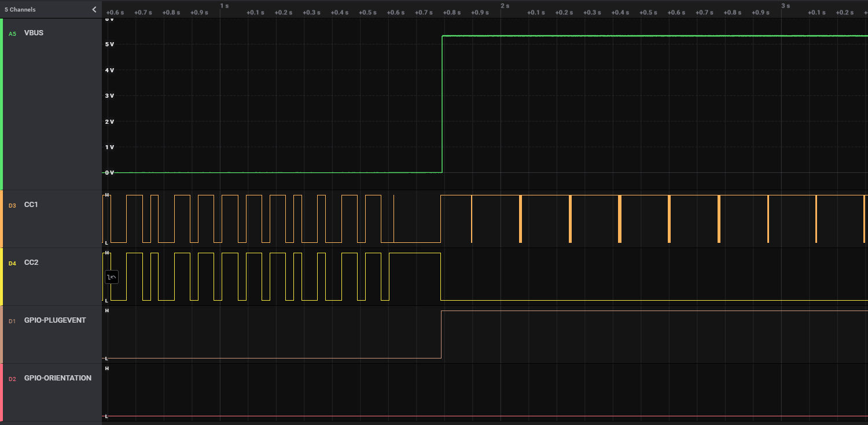Screen dimensions: 868x425
Task: Click the jump-to-edge icon on the CC2 waveform
Action: tap(111, 276)
